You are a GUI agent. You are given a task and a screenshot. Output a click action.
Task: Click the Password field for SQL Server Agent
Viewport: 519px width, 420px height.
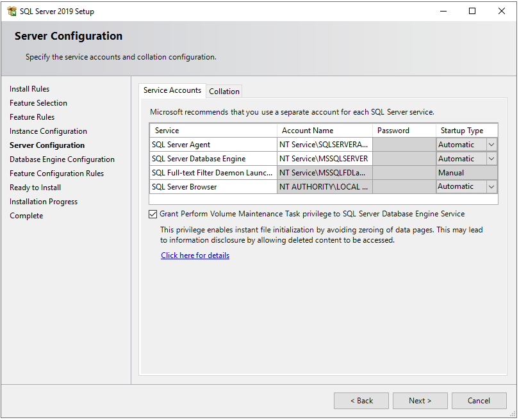click(404, 144)
